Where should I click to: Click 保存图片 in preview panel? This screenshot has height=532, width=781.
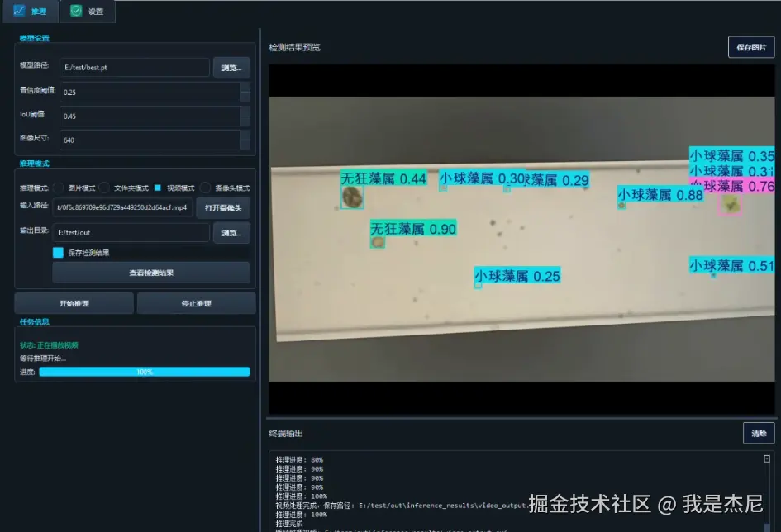point(751,47)
